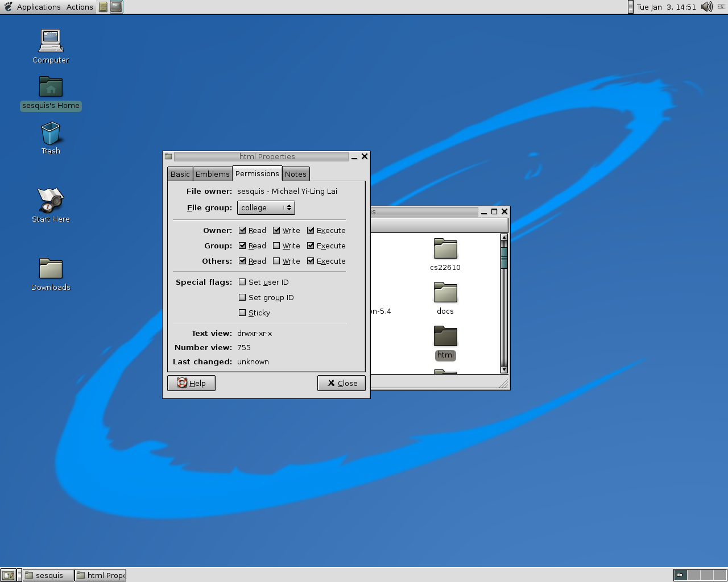Click the Close button in Properties
Viewport: 728px width, 582px height.
click(x=341, y=383)
